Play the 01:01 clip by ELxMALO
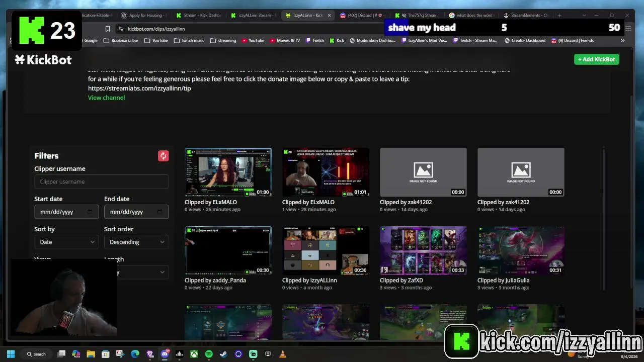 (326, 172)
